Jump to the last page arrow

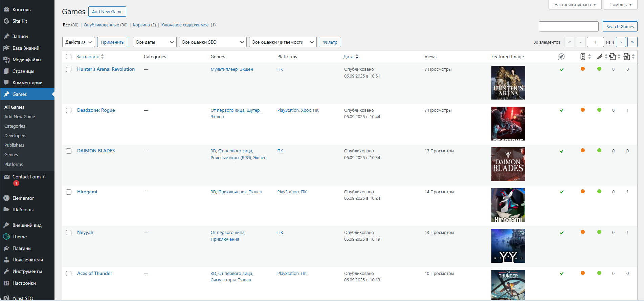(x=632, y=42)
